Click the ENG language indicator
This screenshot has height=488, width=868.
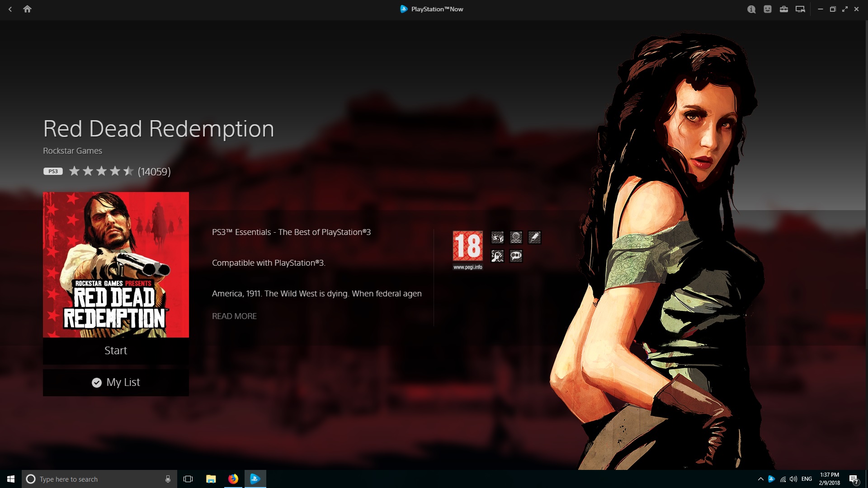click(807, 479)
